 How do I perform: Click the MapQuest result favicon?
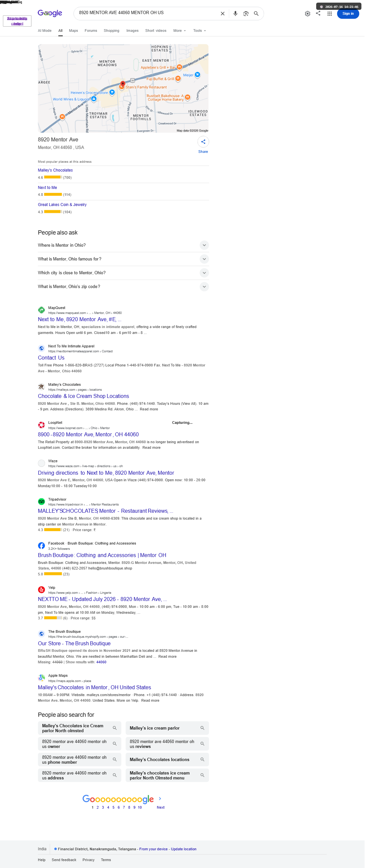tap(41, 310)
